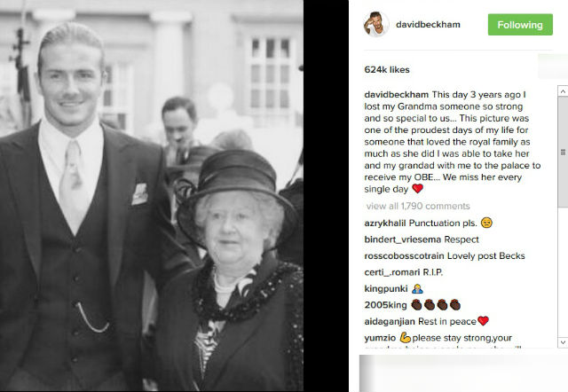The width and height of the screenshot is (568, 392).
Task: Click the unamused face emoji in azrykhalil's comment
Action: pyautogui.click(x=486, y=223)
